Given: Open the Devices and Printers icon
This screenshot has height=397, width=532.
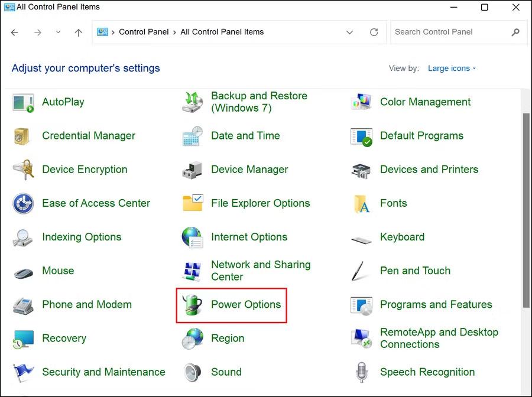Looking at the screenshot, I should (x=361, y=170).
